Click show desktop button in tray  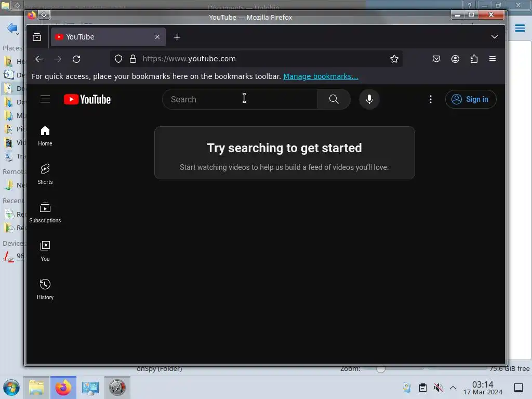[518, 388]
